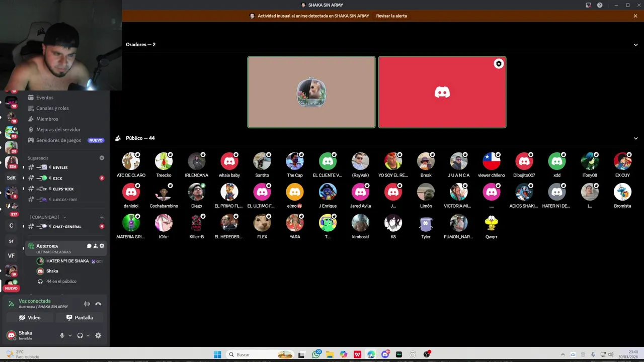Turn on camera with the Video button

[x=30, y=318]
